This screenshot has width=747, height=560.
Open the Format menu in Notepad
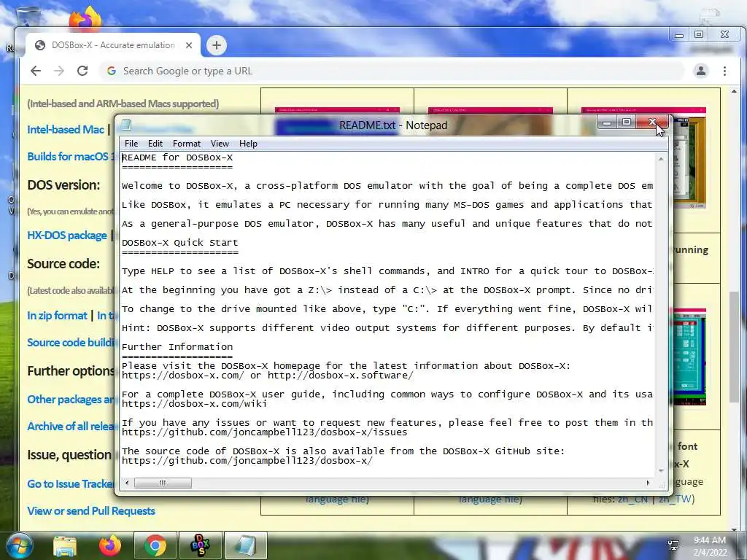186,144
